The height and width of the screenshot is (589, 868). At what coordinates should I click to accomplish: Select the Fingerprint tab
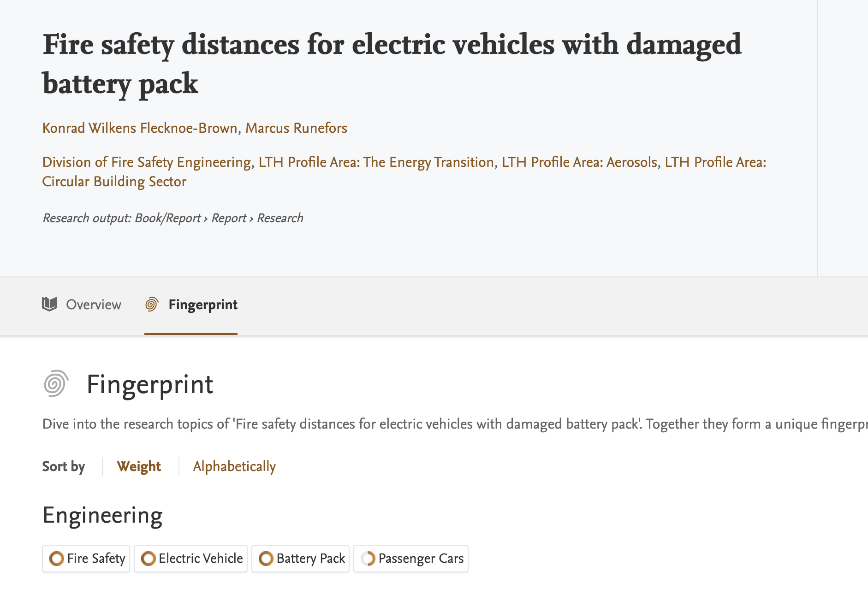coord(202,305)
